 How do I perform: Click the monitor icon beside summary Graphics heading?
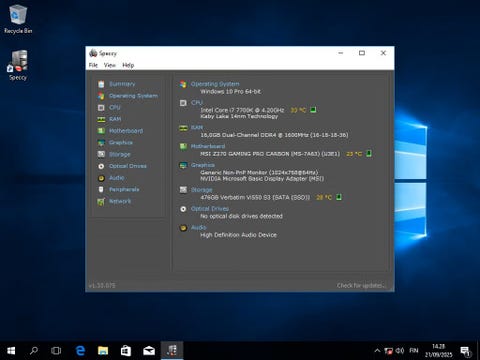coord(183,165)
